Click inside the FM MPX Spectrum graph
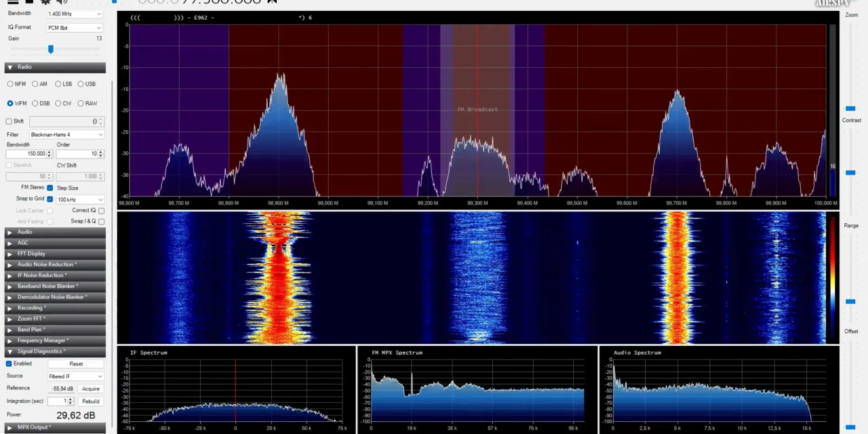Viewport: 868px width, 434px height. click(x=477, y=391)
